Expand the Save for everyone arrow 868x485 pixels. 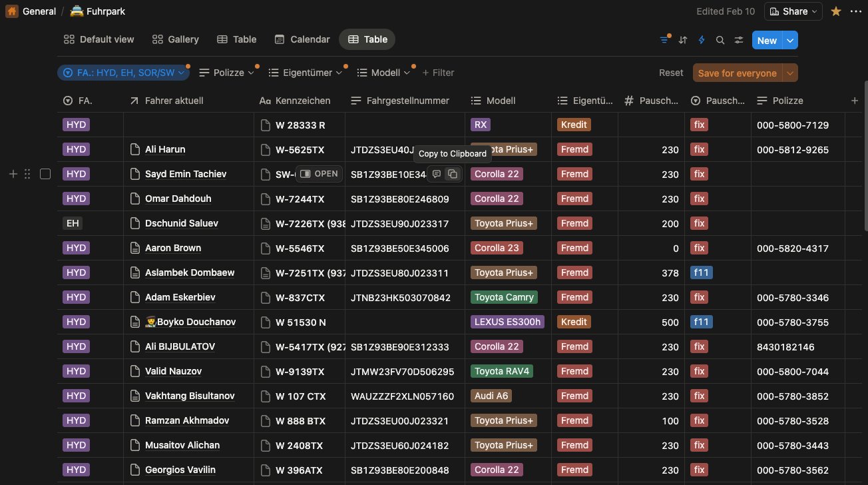790,73
